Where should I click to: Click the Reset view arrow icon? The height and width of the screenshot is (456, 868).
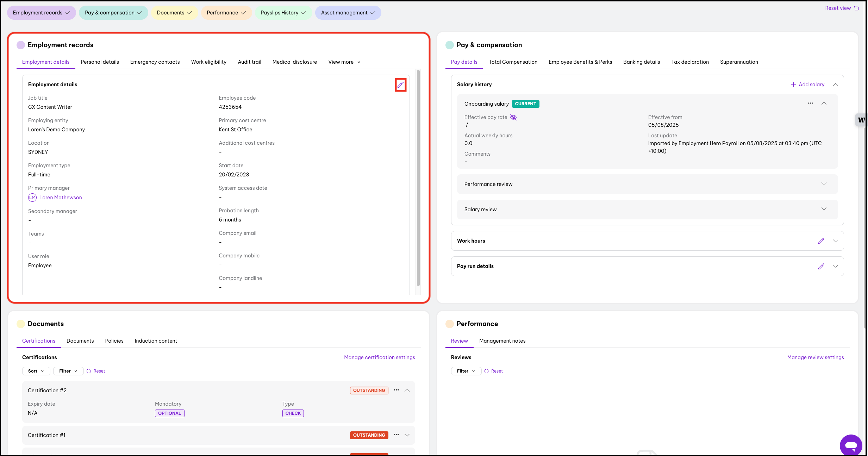click(856, 8)
